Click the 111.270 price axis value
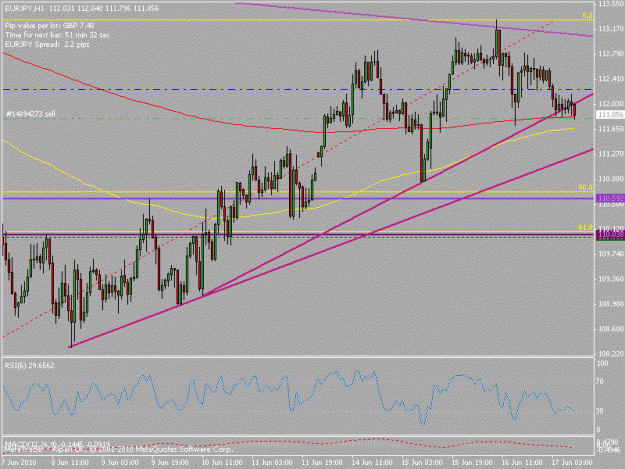 611,154
